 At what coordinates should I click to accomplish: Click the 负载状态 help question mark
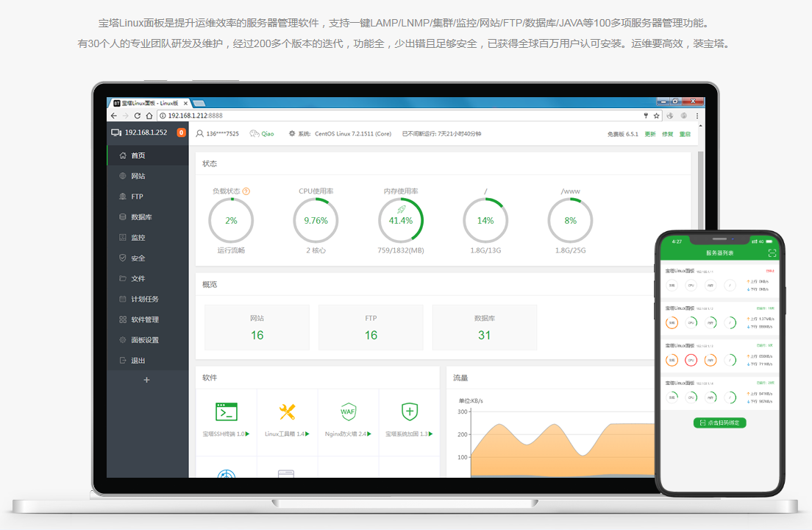click(246, 191)
